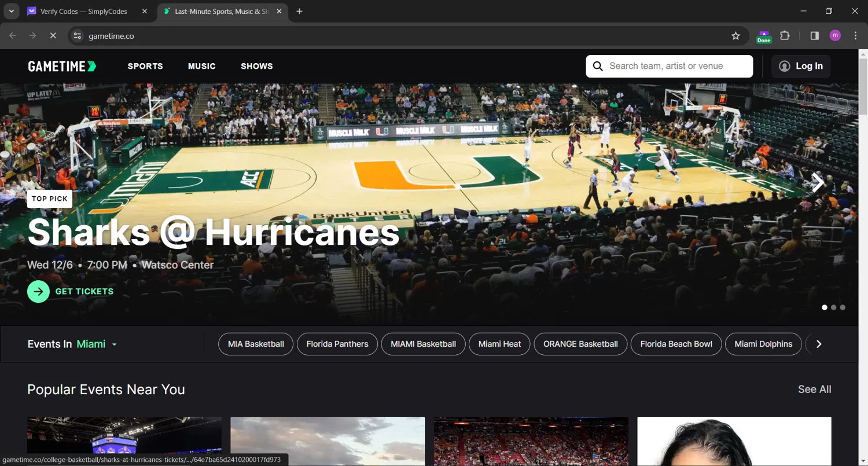Open the Done extension icon

tap(764, 36)
